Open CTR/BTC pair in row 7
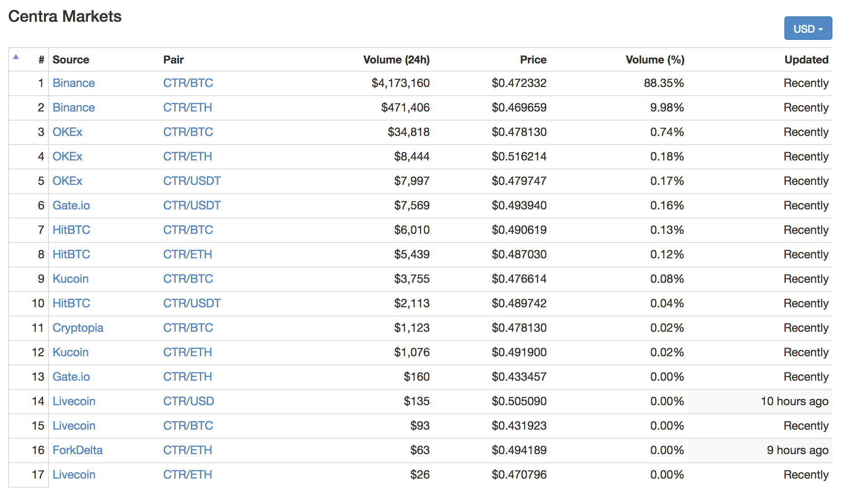The image size is (856, 504). tap(188, 230)
